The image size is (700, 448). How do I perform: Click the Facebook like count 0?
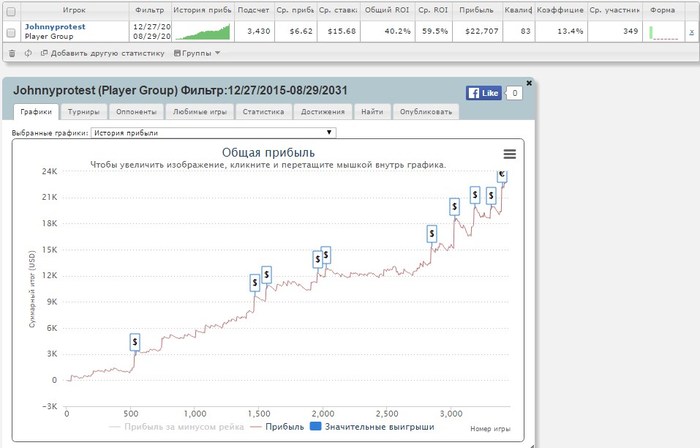pyautogui.click(x=515, y=93)
